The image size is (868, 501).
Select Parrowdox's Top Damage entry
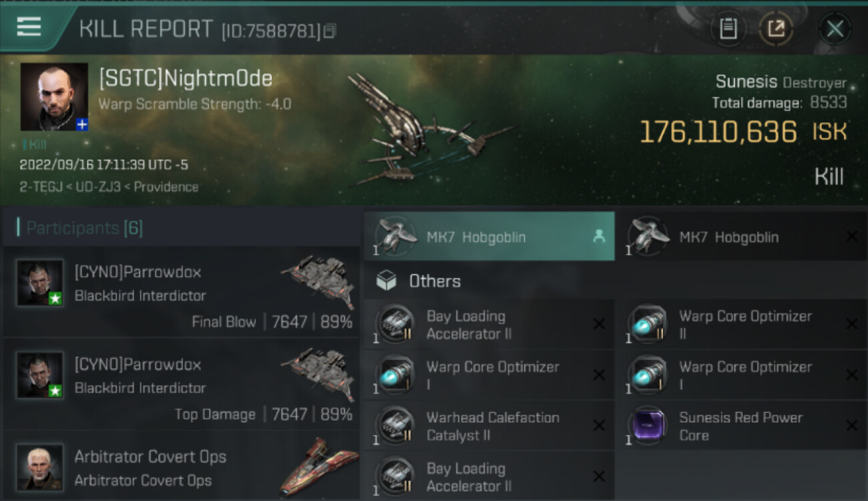click(182, 385)
